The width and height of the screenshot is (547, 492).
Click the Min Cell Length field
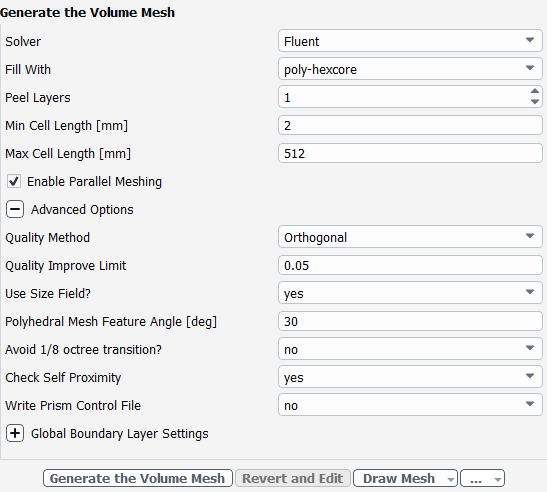point(410,125)
